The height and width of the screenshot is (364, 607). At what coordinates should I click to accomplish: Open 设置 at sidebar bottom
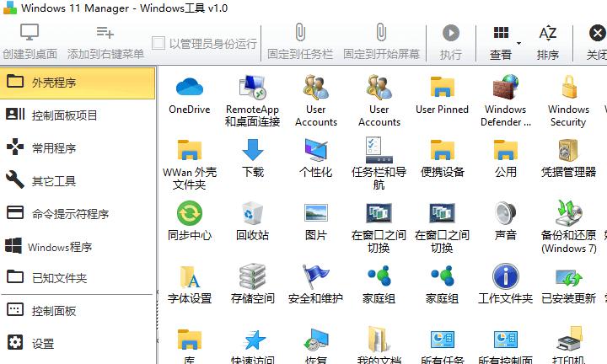[x=78, y=344]
